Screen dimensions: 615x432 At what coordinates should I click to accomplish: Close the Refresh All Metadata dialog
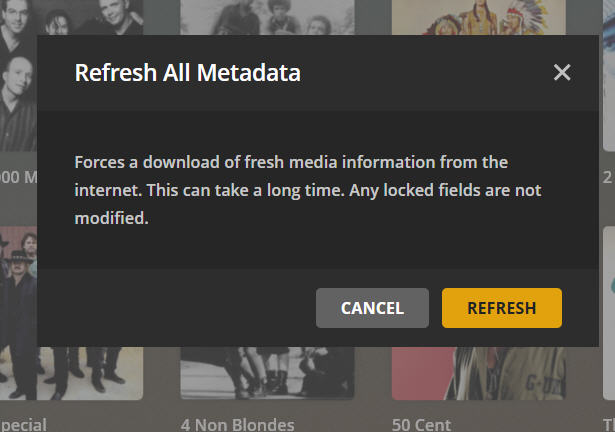click(562, 72)
